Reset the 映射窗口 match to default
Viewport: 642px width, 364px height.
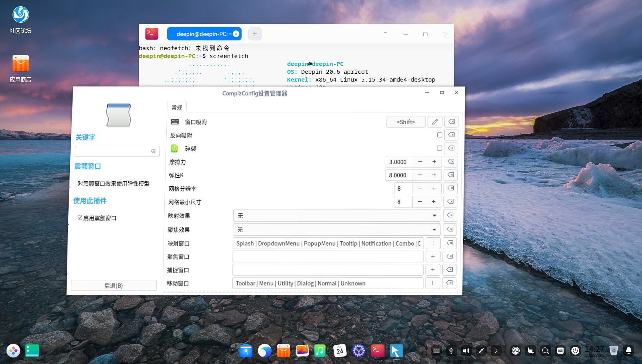pos(450,243)
